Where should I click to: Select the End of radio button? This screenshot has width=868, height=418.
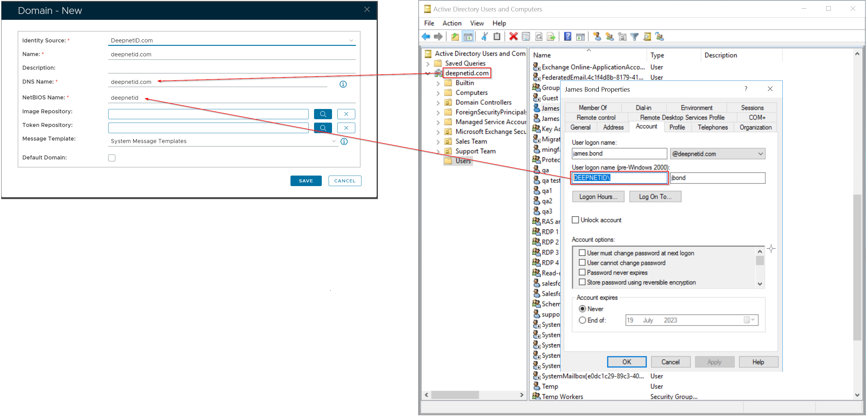(582, 320)
